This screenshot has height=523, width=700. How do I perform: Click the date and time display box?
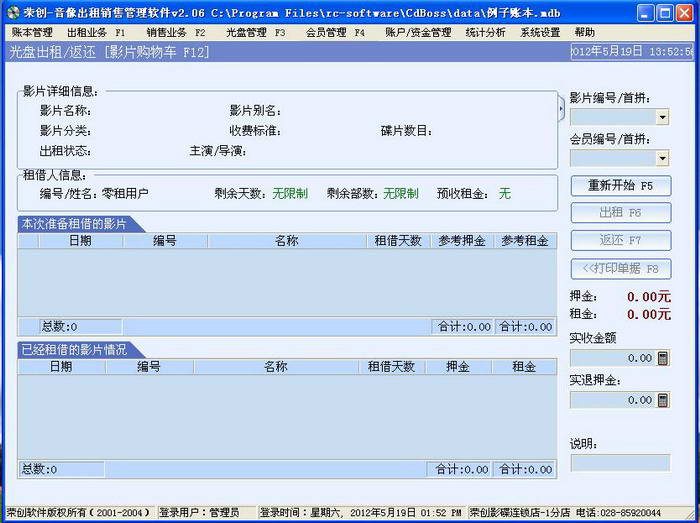point(632,51)
